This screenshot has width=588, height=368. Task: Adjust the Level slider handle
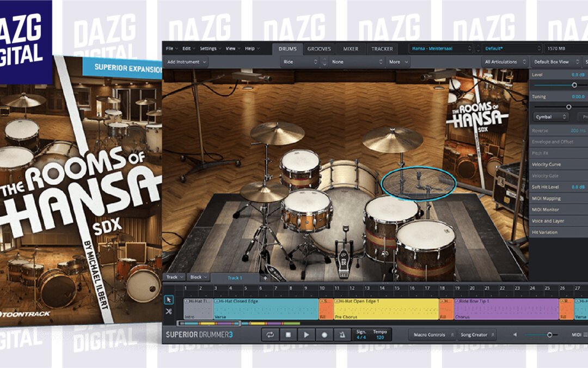click(x=574, y=85)
